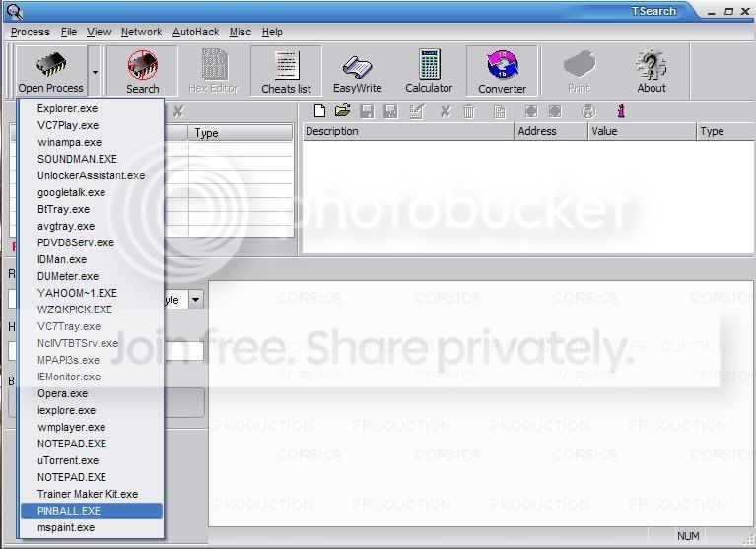
Task: Select avgtray.exe process
Action: point(92,226)
